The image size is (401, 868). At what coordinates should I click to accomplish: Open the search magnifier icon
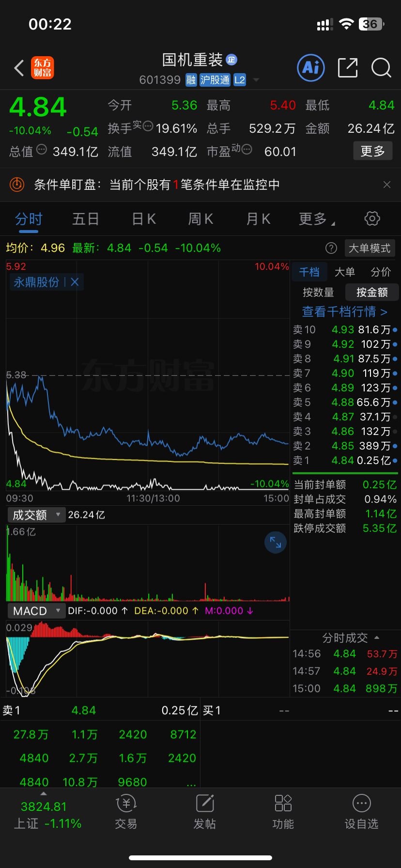click(381, 68)
